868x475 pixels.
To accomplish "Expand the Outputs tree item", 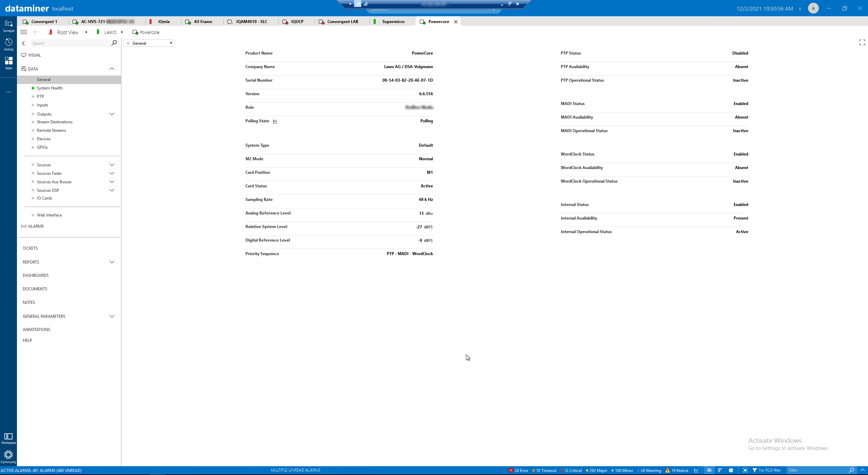I will (x=112, y=114).
